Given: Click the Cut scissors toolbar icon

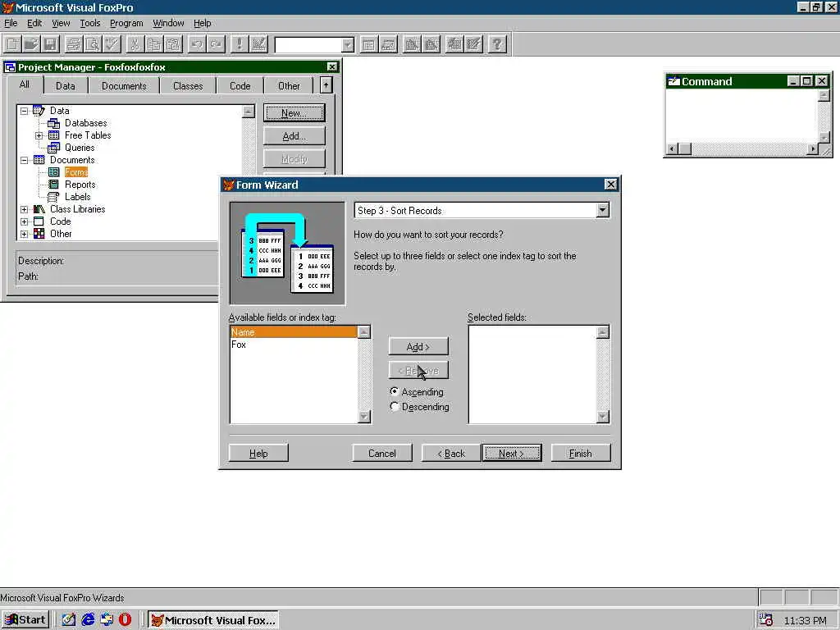Looking at the screenshot, I should tap(135, 44).
